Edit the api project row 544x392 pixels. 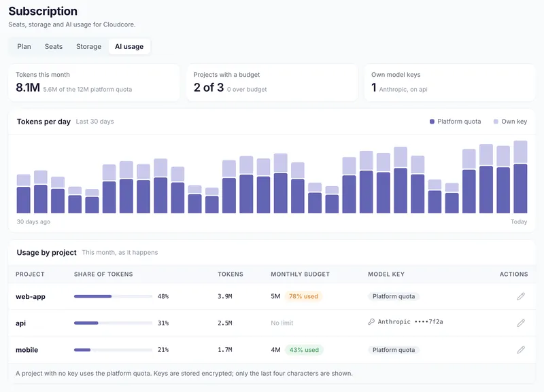click(x=521, y=323)
